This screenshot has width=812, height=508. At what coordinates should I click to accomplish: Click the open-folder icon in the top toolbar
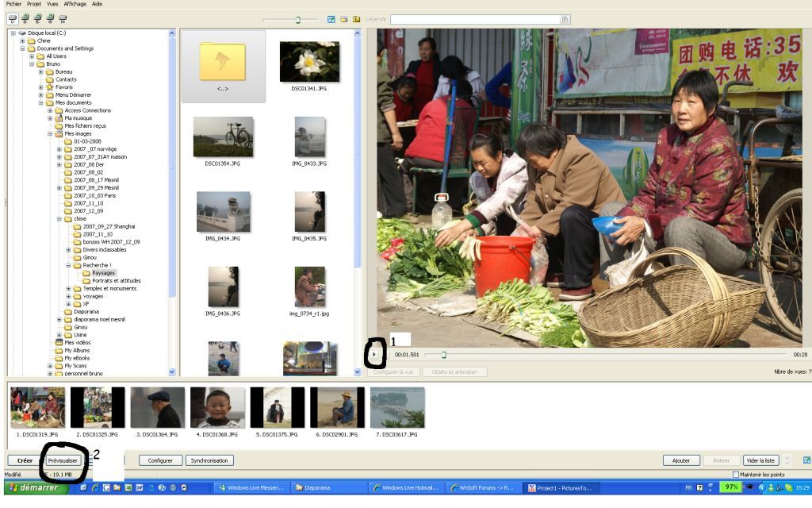coord(344,19)
